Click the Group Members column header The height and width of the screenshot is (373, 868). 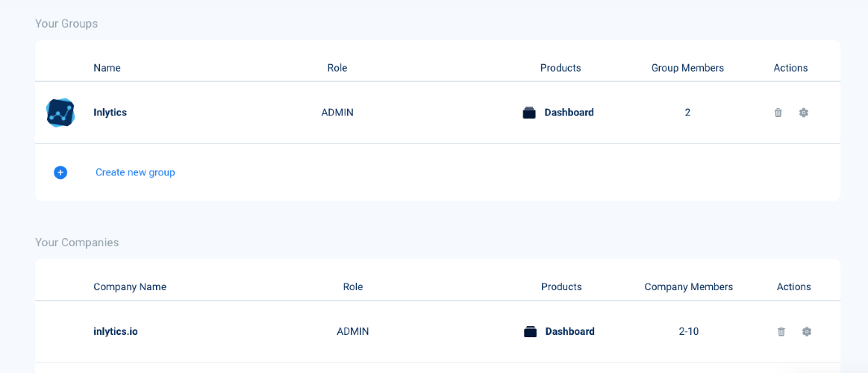[x=687, y=68]
